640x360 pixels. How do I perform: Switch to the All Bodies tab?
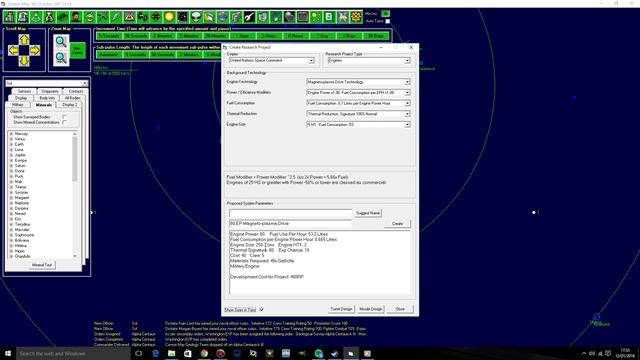tap(72, 98)
